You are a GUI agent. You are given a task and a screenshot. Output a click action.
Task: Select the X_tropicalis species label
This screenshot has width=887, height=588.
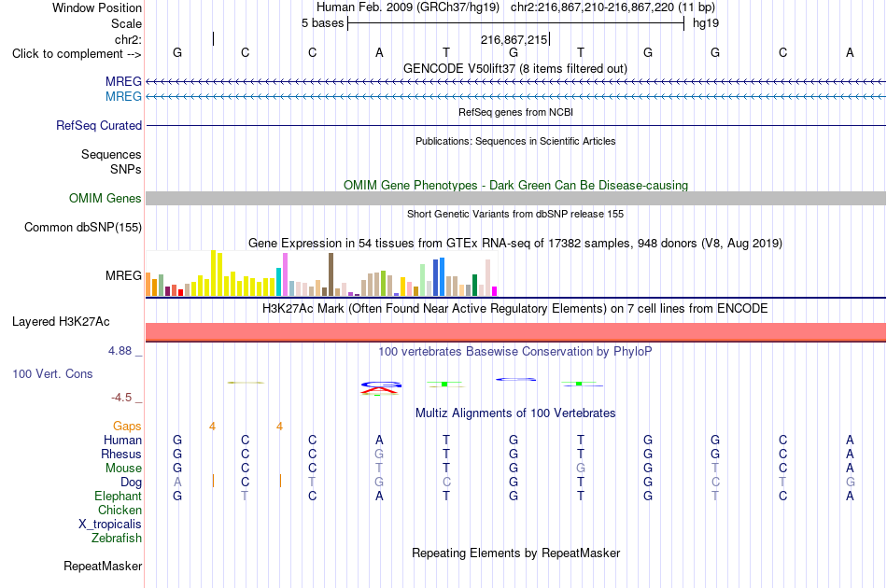pos(110,525)
